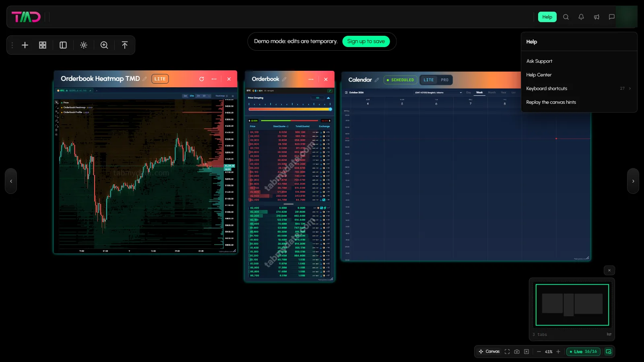Open more options on Orderbook Heatmap TMD
644x362 pixels.
[214, 79]
